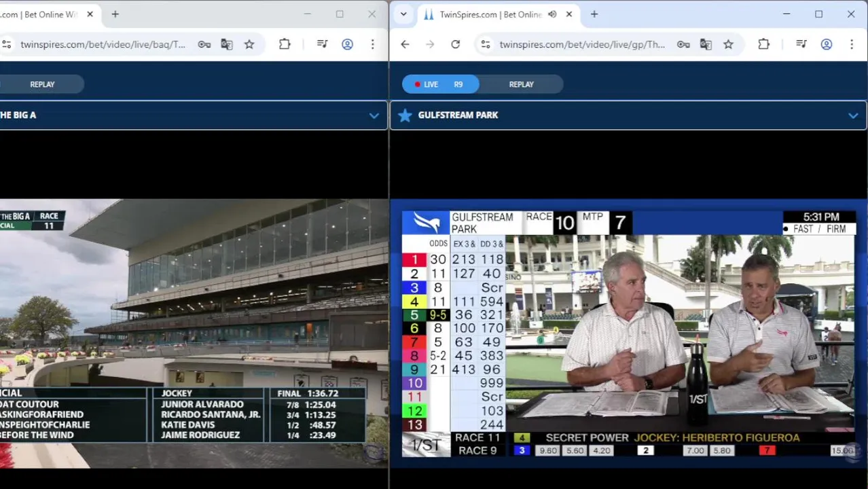Expand the Gulfstream Park track dropdown
868x489 pixels.
point(853,115)
